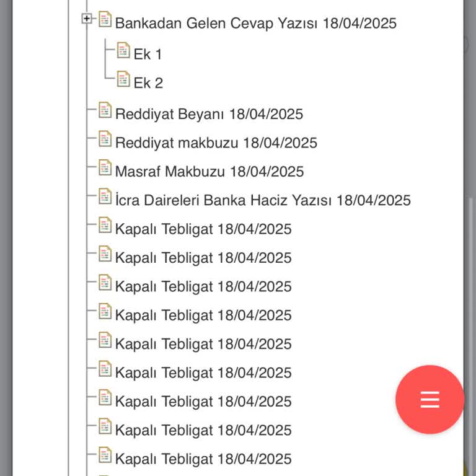476x476 pixels.
Task: Open Masraf Makbuzu 18/04/2025
Action: tap(209, 172)
